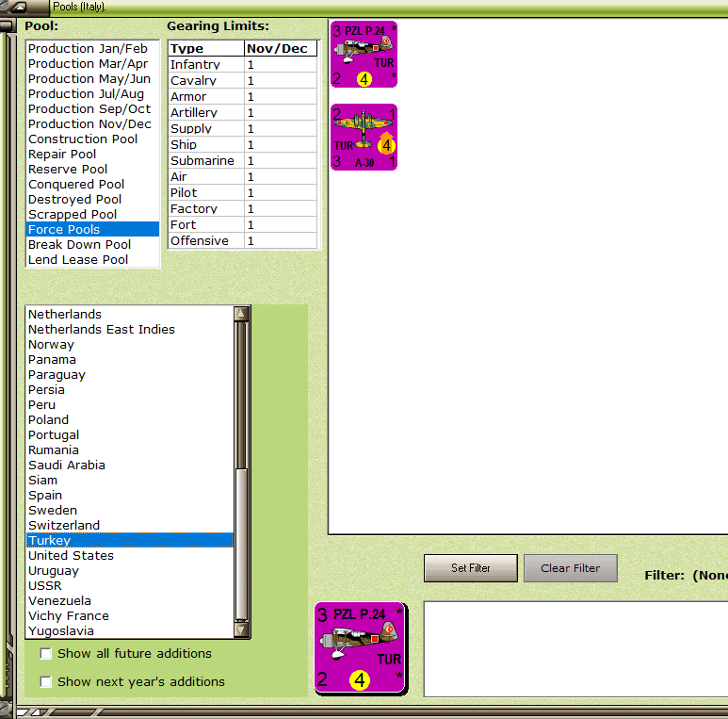The width and height of the screenshot is (728, 719).
Task: Enable Show all future additions checkbox
Action: (45, 654)
